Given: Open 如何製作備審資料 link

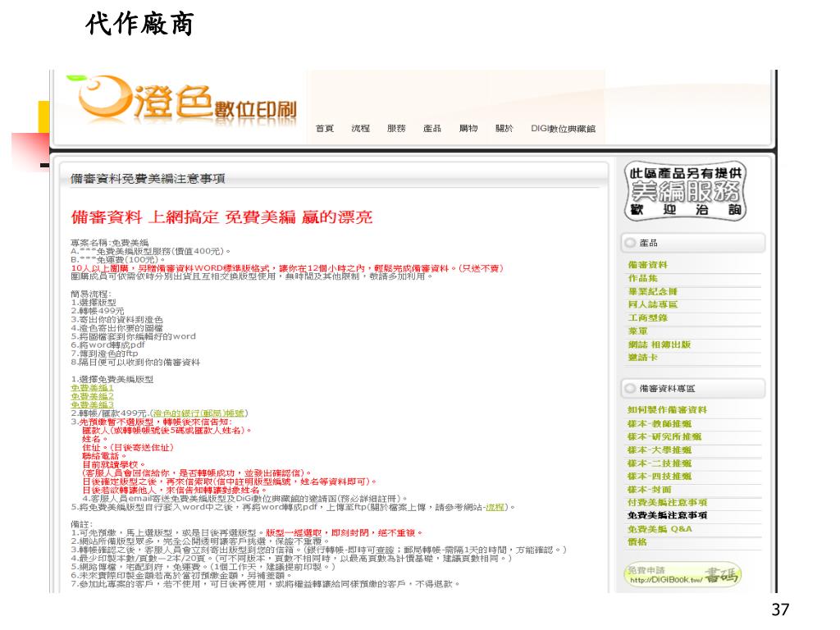Looking at the screenshot, I should pos(668,410).
